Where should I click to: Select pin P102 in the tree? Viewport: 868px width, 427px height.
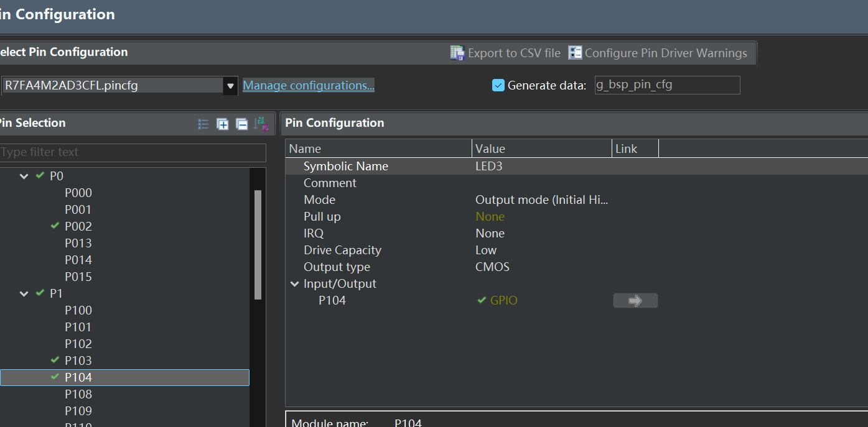(x=78, y=344)
